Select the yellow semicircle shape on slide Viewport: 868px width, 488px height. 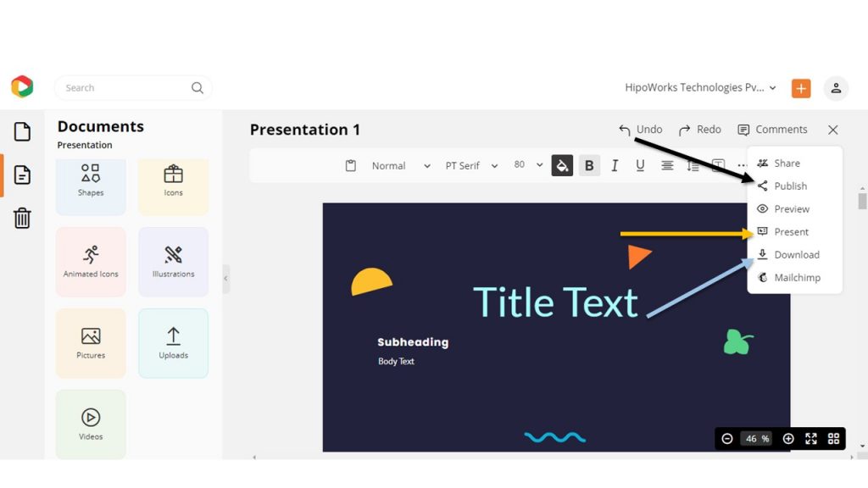click(x=371, y=281)
